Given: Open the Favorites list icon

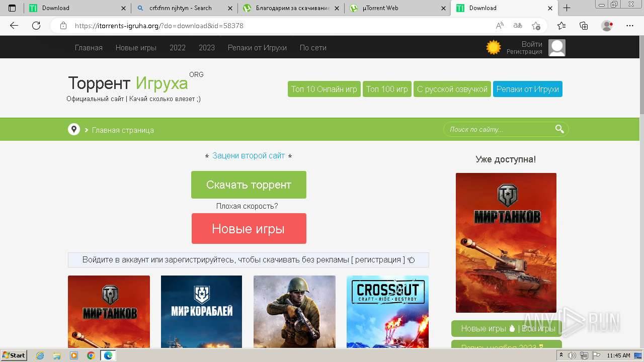Looking at the screenshot, I should [561, 26].
